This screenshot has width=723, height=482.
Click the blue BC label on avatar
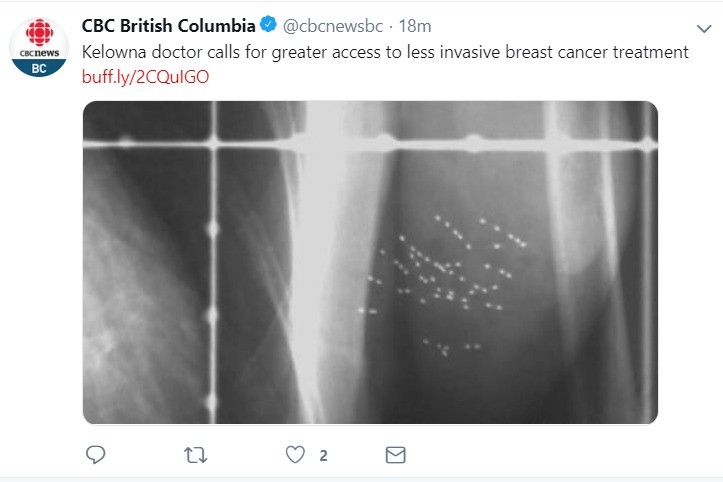click(38, 68)
